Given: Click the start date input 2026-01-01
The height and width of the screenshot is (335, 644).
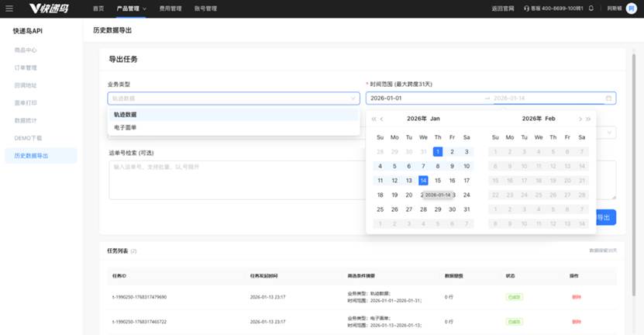Looking at the screenshot, I should coord(422,98).
